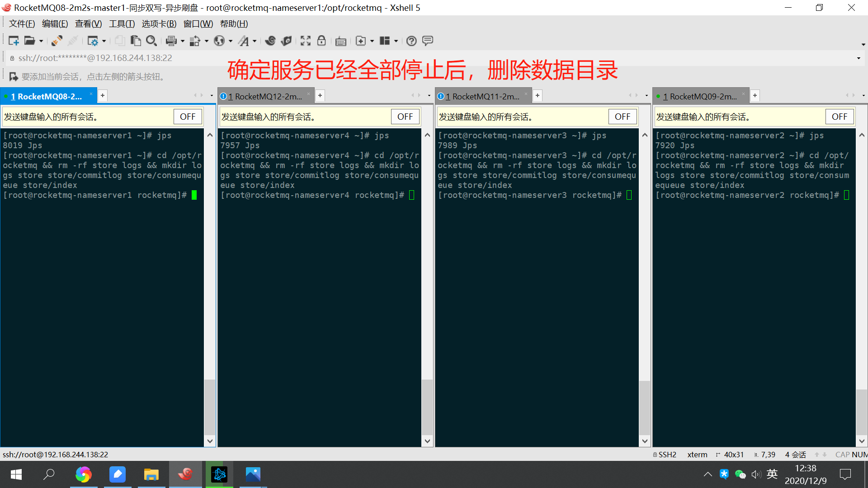Click the new tab group icon
This screenshot has width=868, height=488.
361,41
